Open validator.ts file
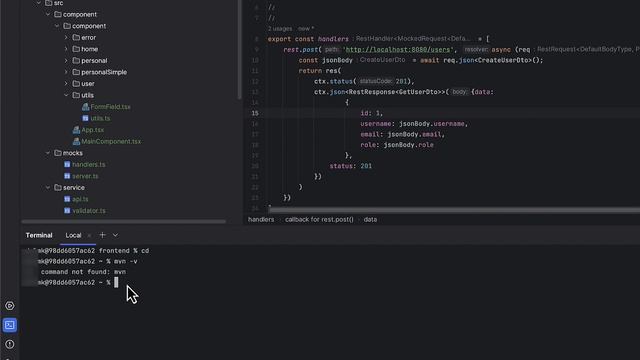The image size is (640, 360). (x=89, y=211)
